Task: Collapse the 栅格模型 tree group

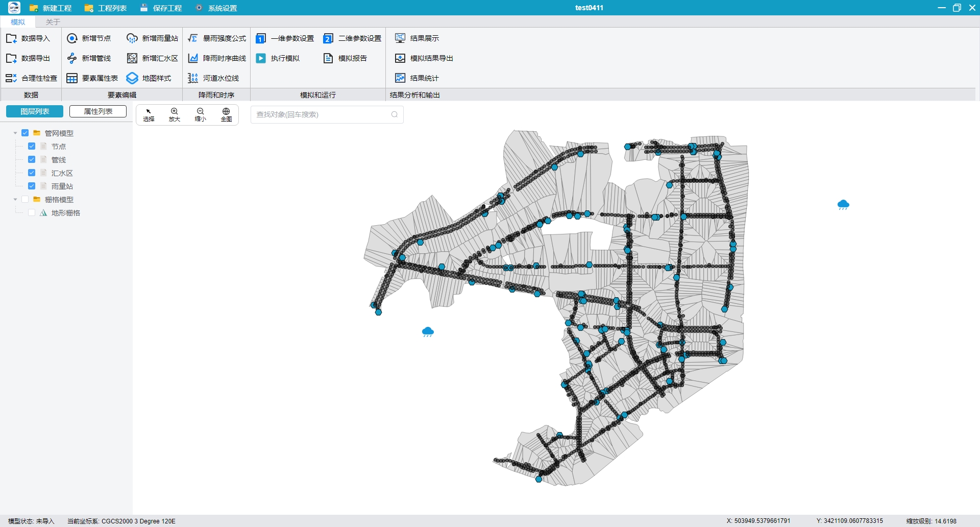Action: click(x=15, y=199)
